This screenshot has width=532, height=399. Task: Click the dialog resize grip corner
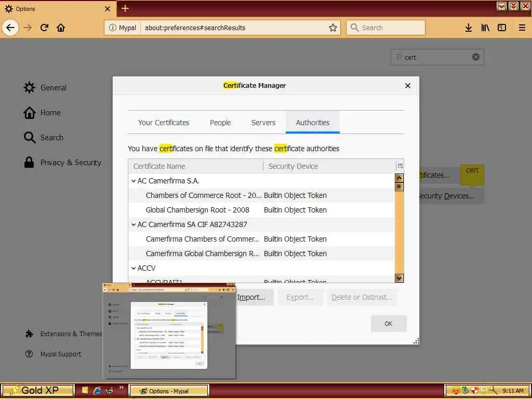[416, 341]
